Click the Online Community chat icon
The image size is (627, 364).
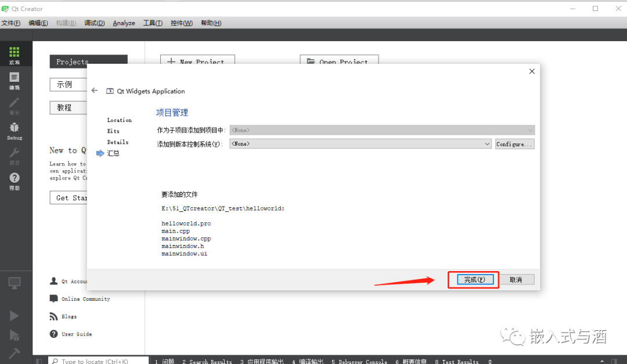(x=53, y=298)
